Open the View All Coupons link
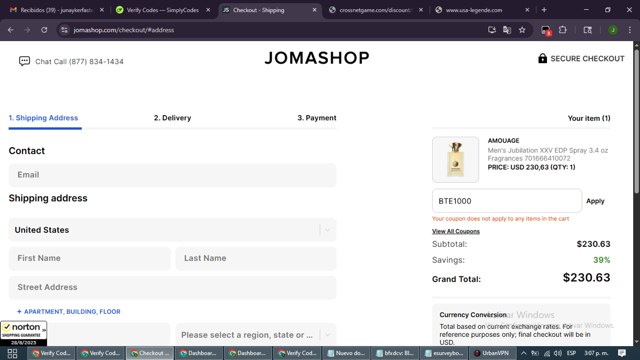Screen dimensions: 640x360 pyautogui.click(x=456, y=231)
